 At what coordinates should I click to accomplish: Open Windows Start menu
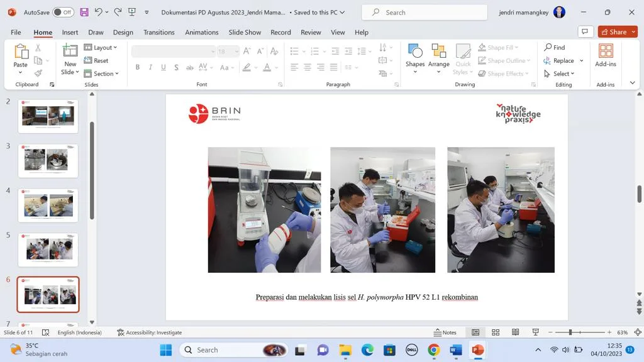(166, 350)
